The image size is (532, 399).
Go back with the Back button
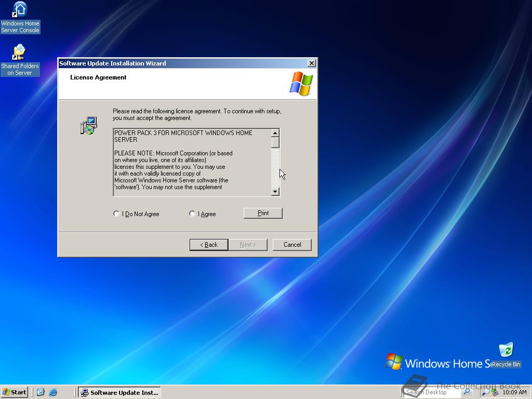(209, 245)
